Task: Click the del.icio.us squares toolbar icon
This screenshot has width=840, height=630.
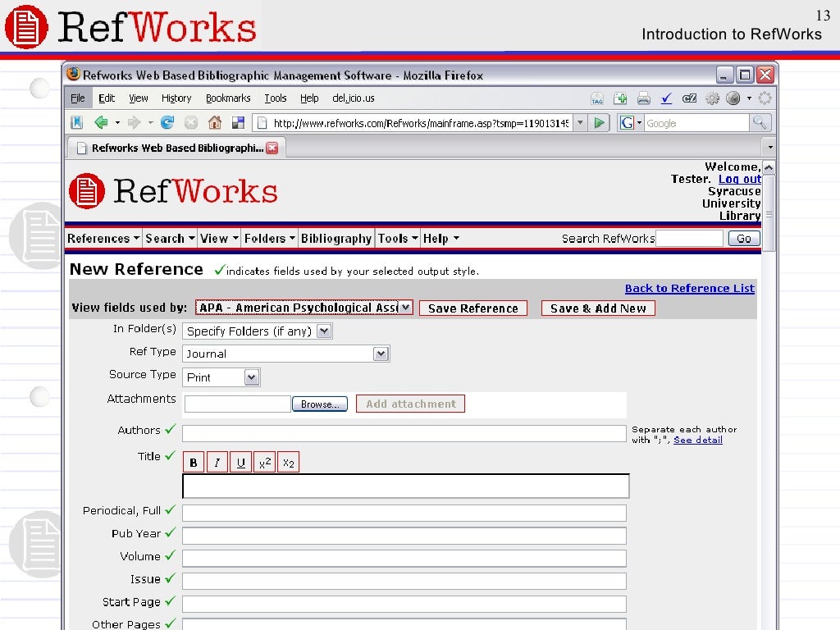Action: click(x=238, y=123)
